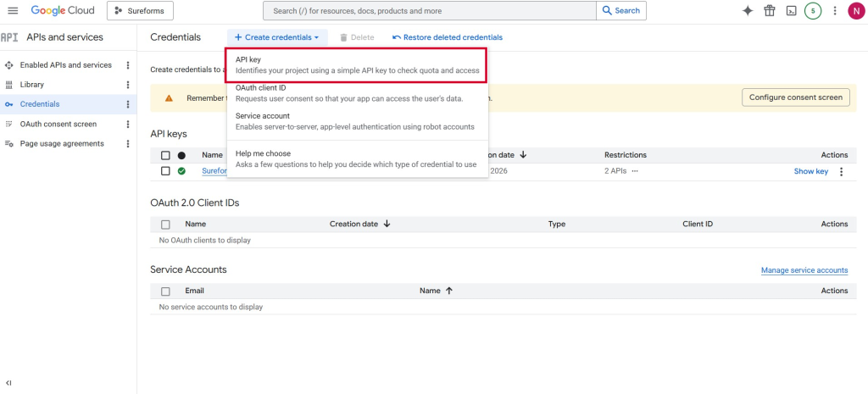Toggle the Create credentials dropdown
This screenshot has height=394, width=868.
point(277,37)
